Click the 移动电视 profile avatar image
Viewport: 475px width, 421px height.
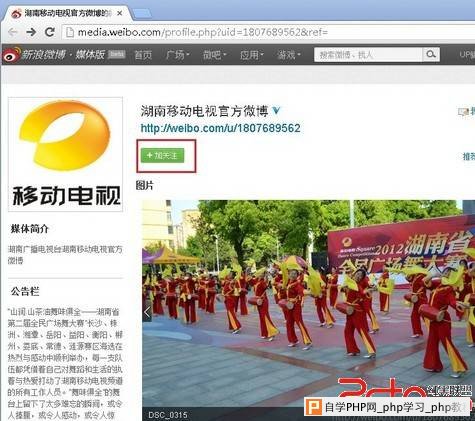click(x=65, y=154)
